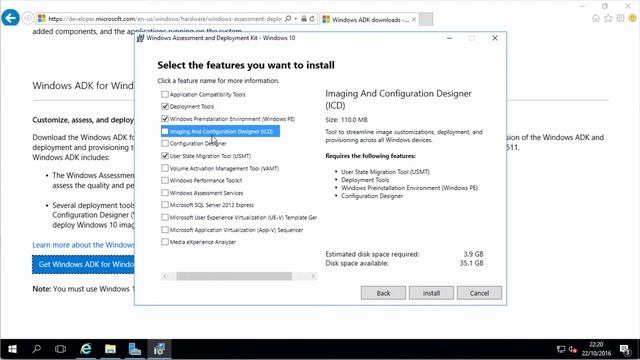
Task: Close the Windows ADK downloads tab
Action: pyautogui.click(x=414, y=19)
